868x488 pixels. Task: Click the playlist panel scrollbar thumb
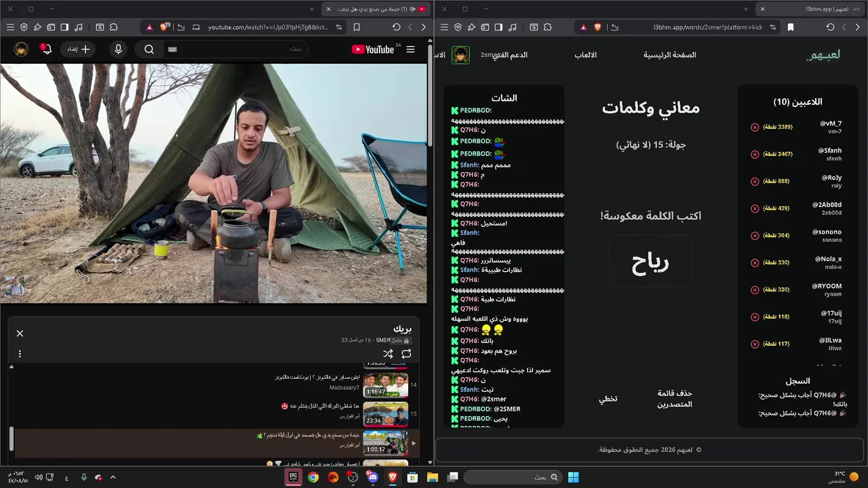point(11,439)
